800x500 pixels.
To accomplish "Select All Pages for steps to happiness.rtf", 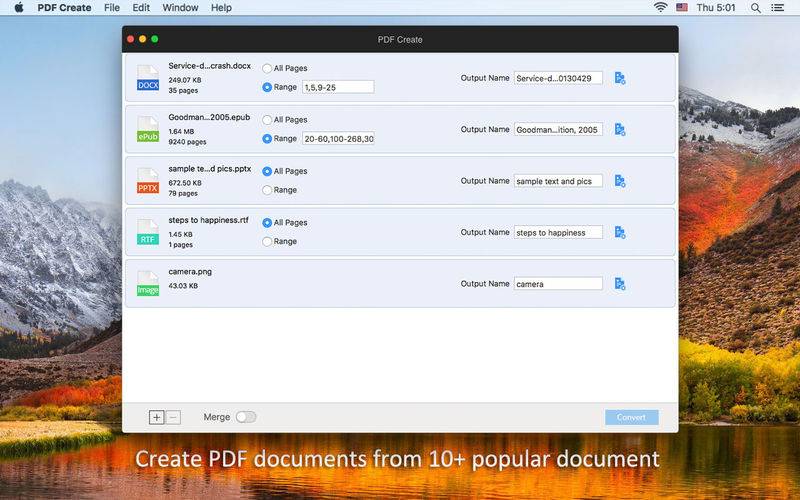I will 267,223.
